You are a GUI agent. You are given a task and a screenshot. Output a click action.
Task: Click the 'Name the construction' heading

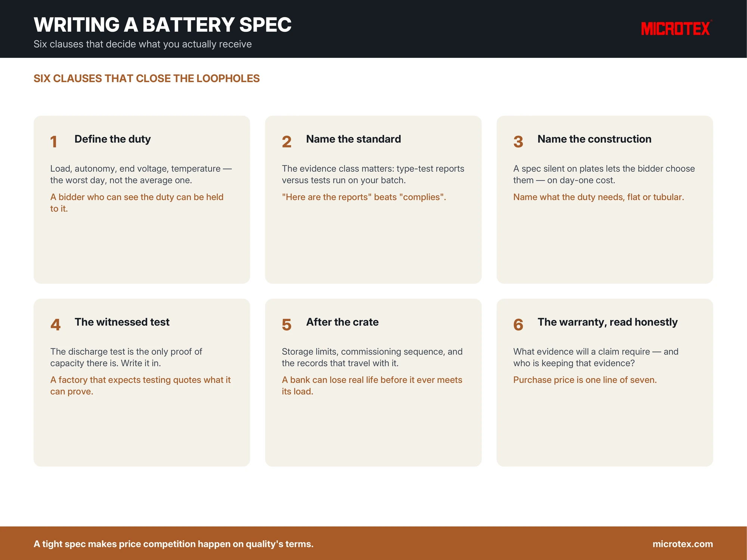coord(594,139)
